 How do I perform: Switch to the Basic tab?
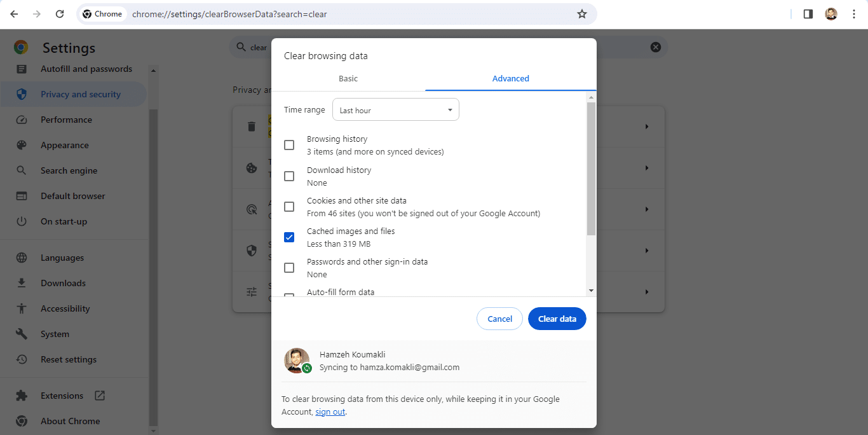click(x=348, y=79)
